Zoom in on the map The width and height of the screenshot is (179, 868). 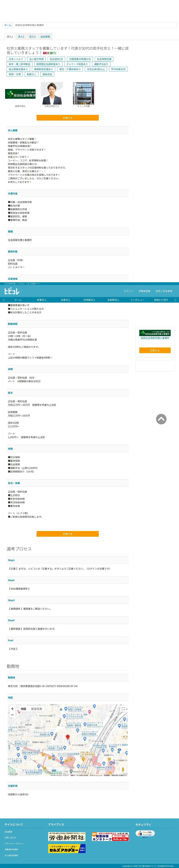pos(12,709)
